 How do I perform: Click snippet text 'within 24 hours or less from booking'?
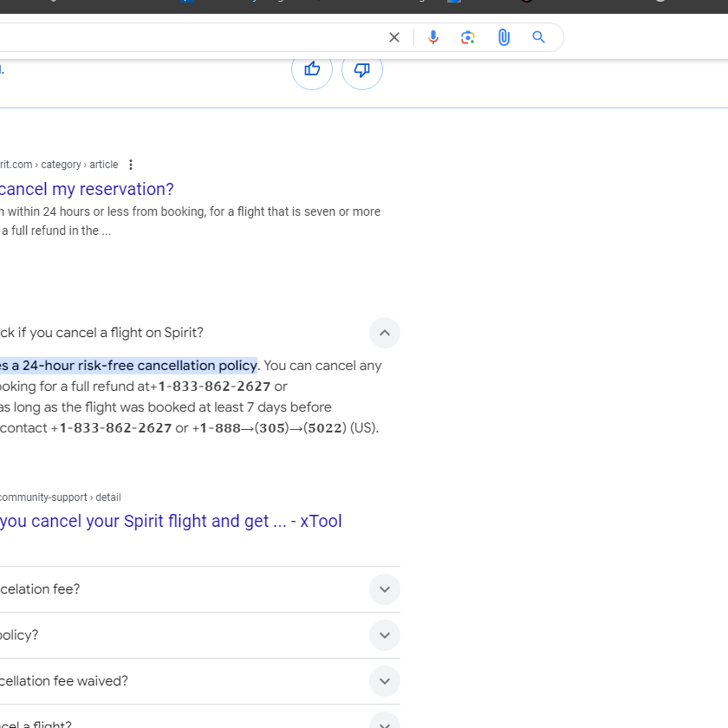coord(107,211)
